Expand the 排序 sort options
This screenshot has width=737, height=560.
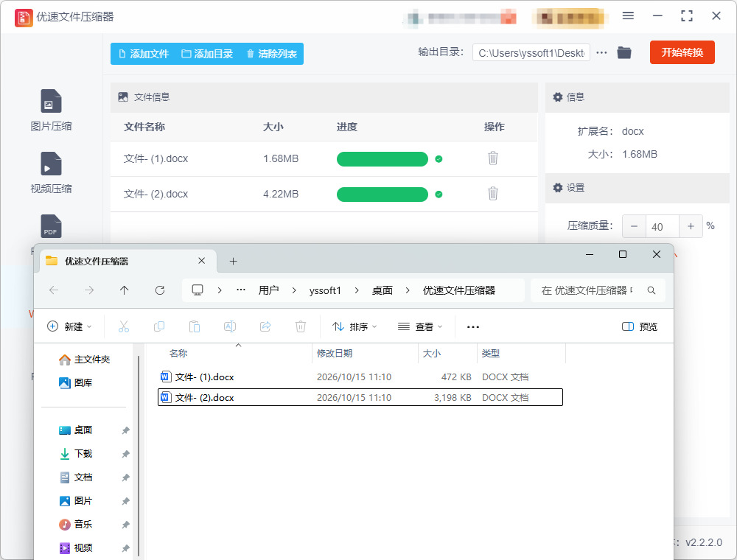click(x=355, y=326)
